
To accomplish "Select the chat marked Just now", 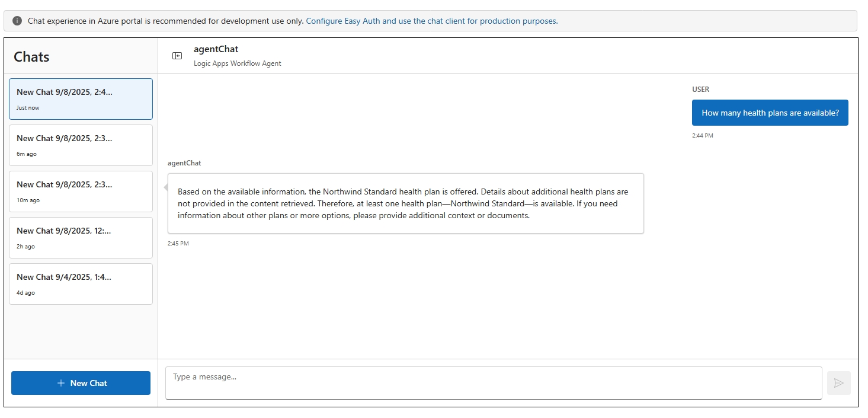I will tap(81, 99).
